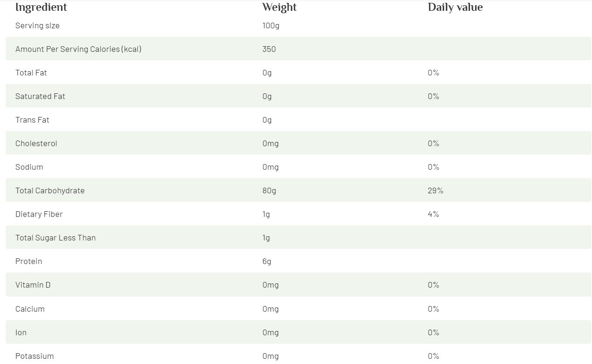Click the Daily value column header
This screenshot has width=592, height=364.
[455, 8]
